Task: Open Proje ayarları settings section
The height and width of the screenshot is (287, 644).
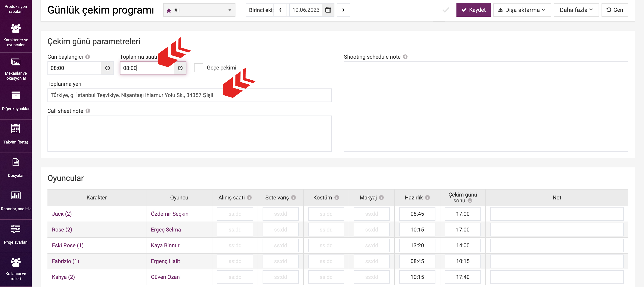Action: (x=16, y=236)
